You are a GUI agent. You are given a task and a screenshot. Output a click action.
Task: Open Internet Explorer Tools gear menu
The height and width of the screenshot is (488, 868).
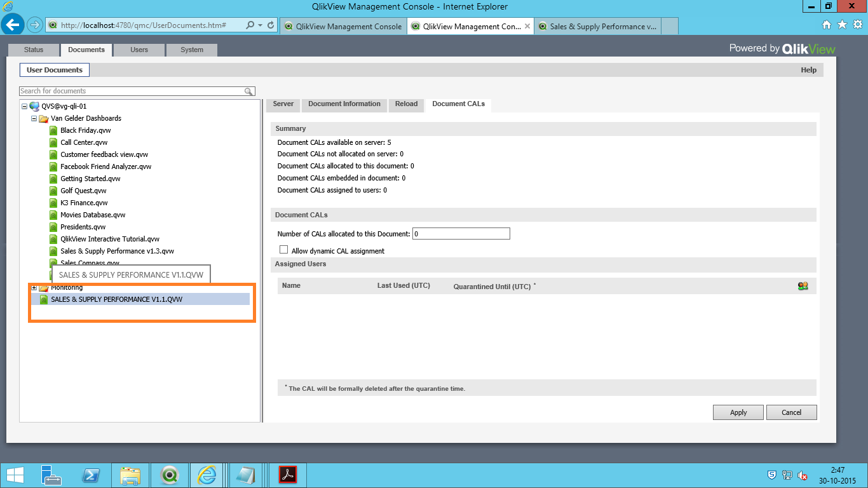pos(857,25)
